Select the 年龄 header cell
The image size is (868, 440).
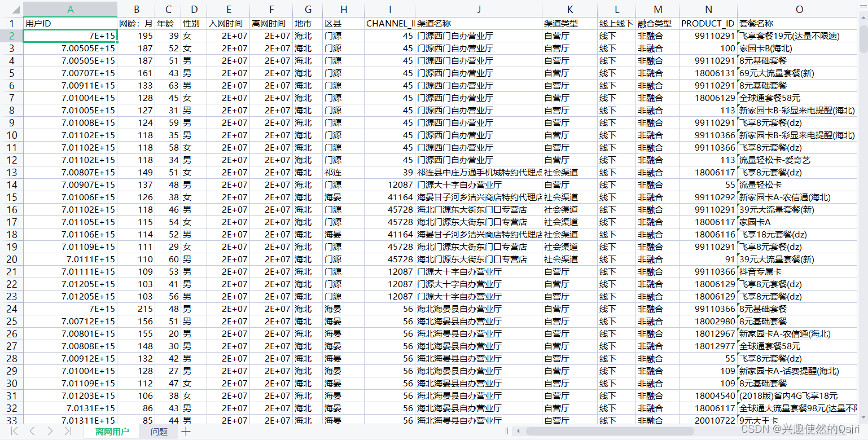click(168, 24)
